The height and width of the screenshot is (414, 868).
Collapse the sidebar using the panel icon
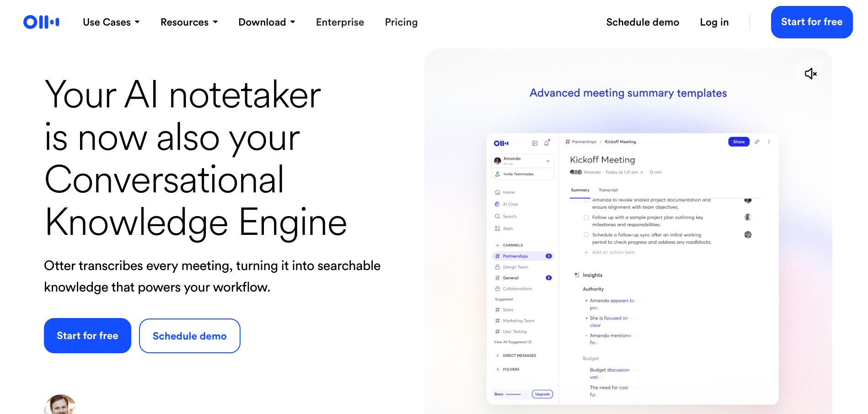(x=535, y=143)
